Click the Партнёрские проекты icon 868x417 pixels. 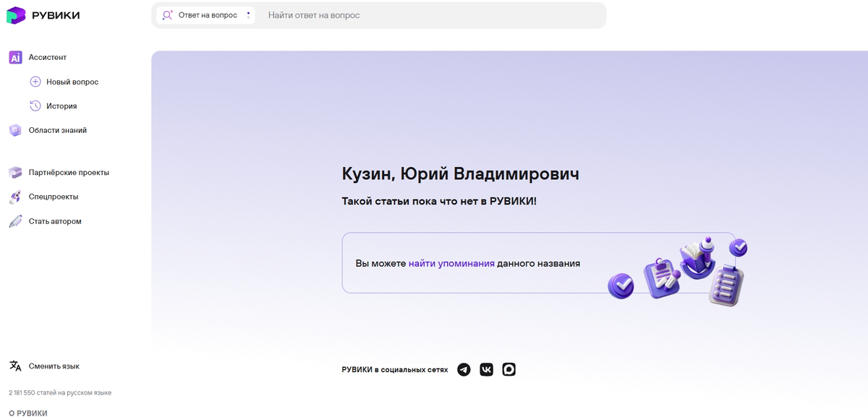pyautogui.click(x=15, y=172)
